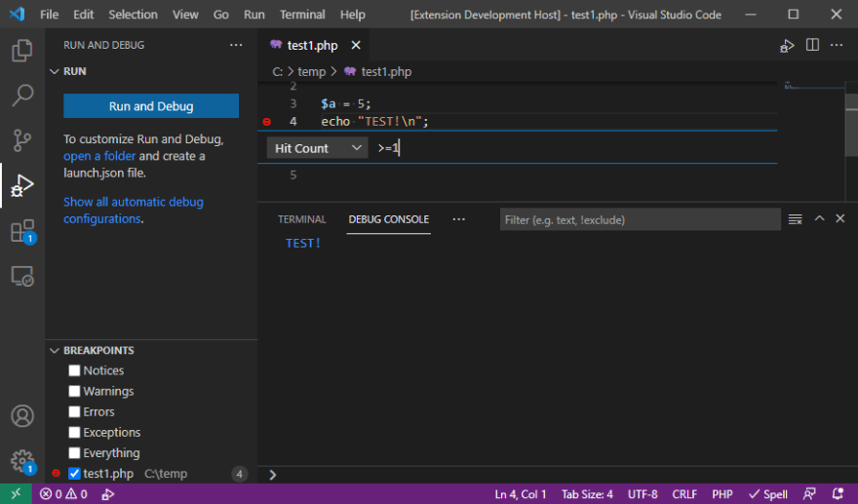Open notifications bell in status bar
The height and width of the screenshot is (504, 858).
click(x=838, y=494)
